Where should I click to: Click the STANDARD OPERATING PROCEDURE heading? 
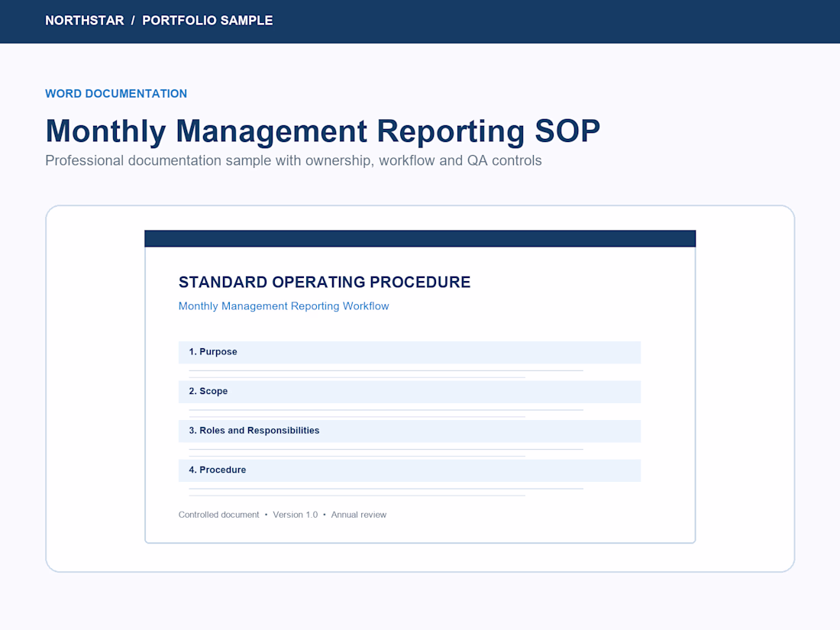(x=325, y=283)
